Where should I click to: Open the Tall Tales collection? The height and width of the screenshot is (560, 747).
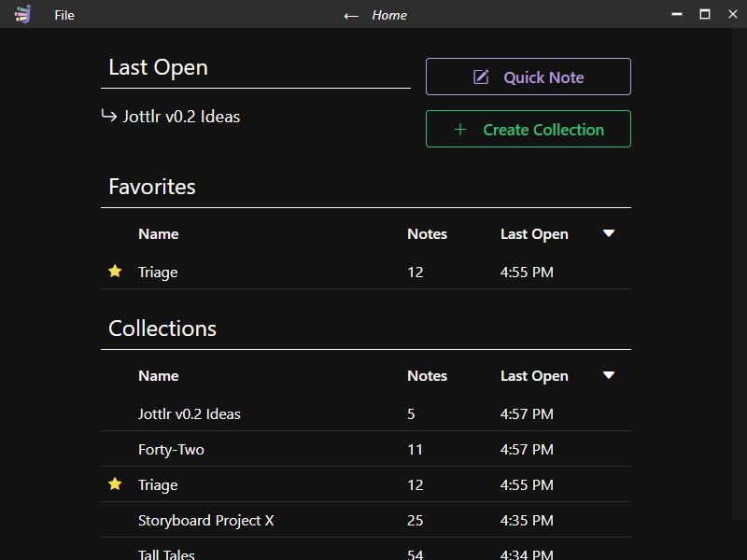(x=166, y=553)
